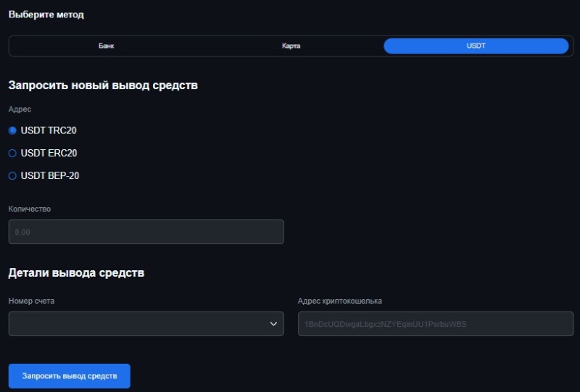Click the Адрес криптокошелька wallet address field
580x392 pixels.
435,324
